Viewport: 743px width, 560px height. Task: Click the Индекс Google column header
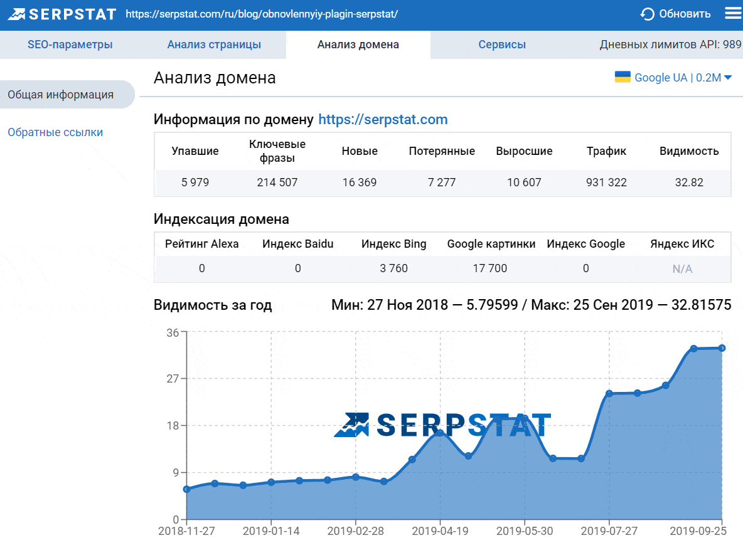point(586,244)
